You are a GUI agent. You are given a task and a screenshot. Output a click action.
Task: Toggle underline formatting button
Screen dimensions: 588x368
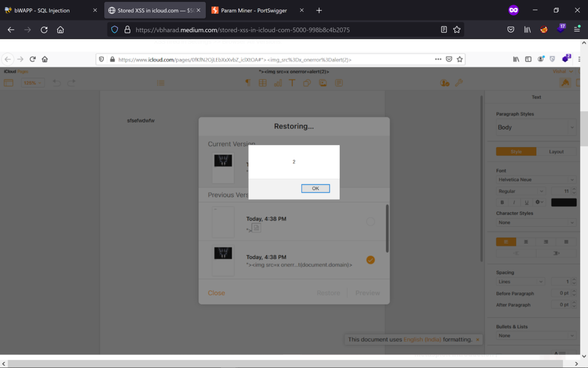[x=526, y=202]
